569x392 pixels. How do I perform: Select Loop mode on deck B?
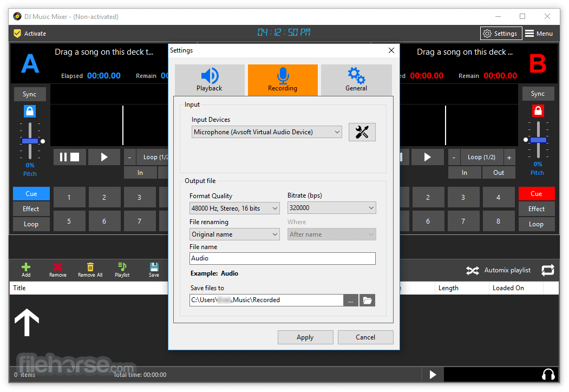point(537,224)
